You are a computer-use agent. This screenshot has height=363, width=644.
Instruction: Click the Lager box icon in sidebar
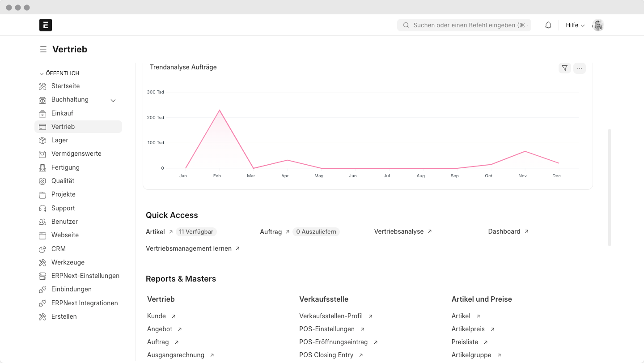[x=42, y=140]
